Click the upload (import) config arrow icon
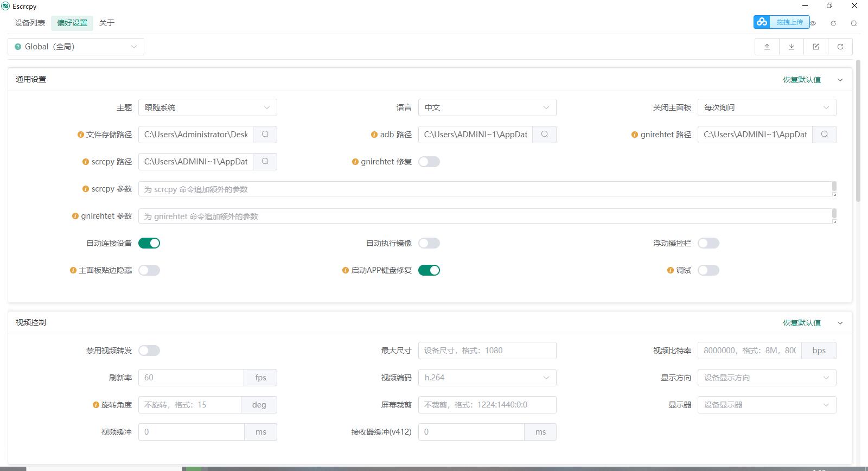 coord(767,47)
